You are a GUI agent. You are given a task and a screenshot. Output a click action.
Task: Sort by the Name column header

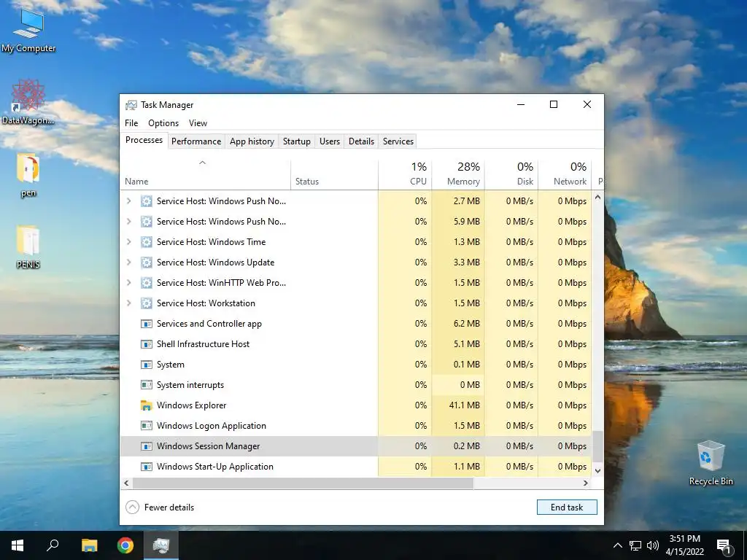tap(205, 174)
